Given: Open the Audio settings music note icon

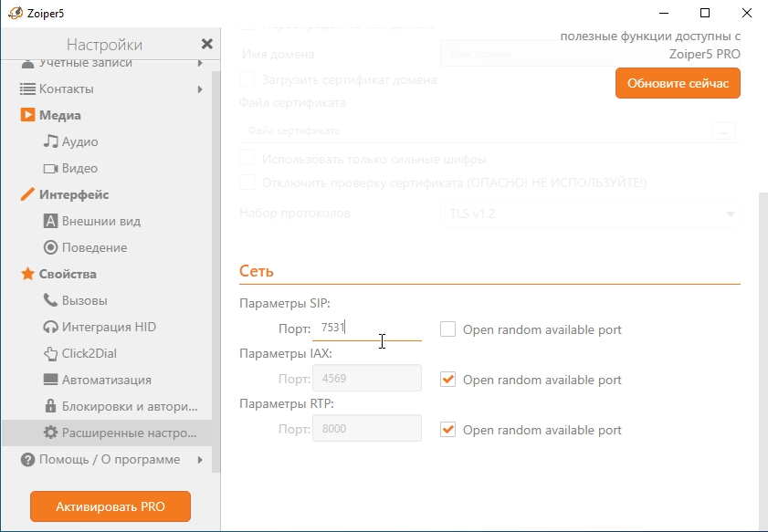Looking at the screenshot, I should tap(50, 141).
